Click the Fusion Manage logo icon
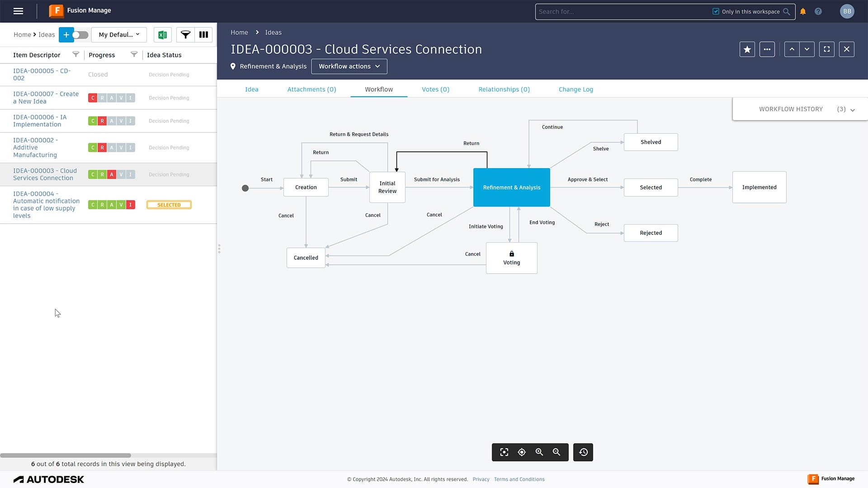The height and width of the screenshot is (488, 868). point(56,11)
